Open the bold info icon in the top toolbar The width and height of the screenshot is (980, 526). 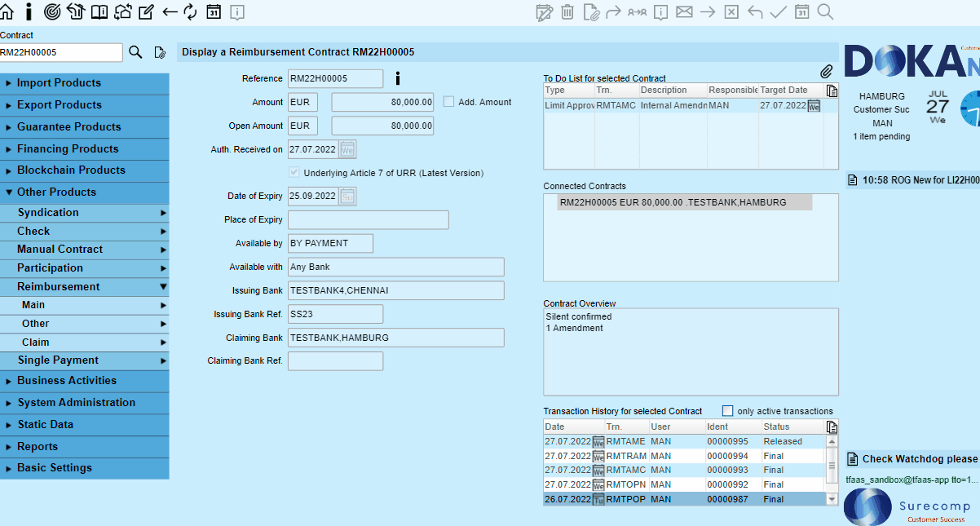coord(29,11)
